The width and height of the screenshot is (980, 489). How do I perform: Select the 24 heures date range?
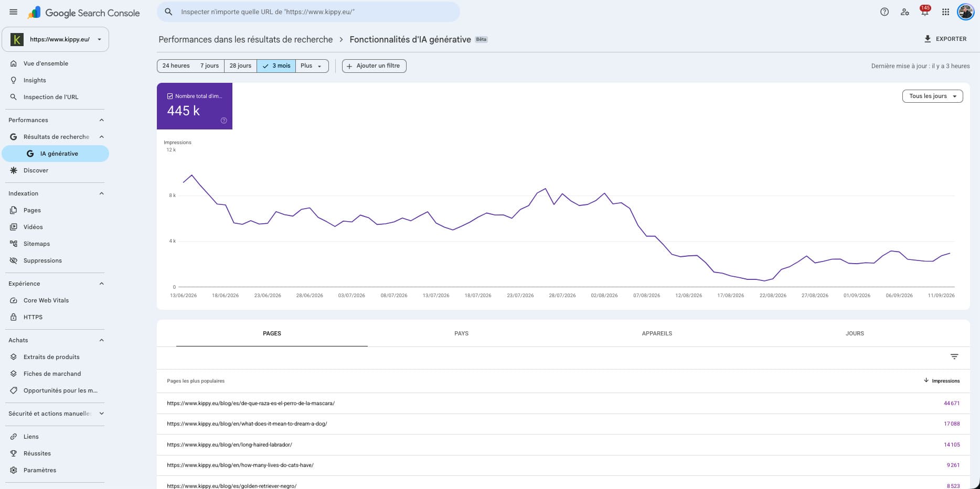click(x=176, y=66)
